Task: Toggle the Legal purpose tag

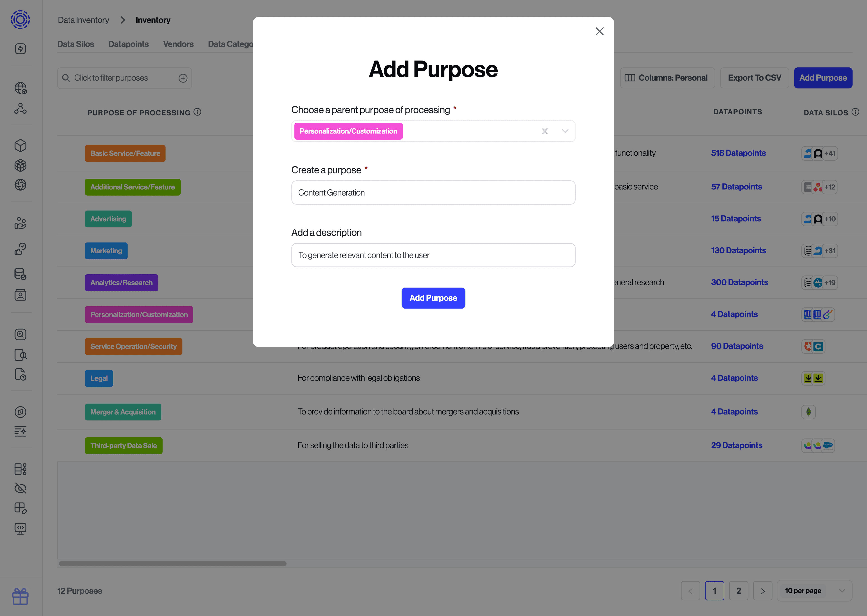Action: 99,378
